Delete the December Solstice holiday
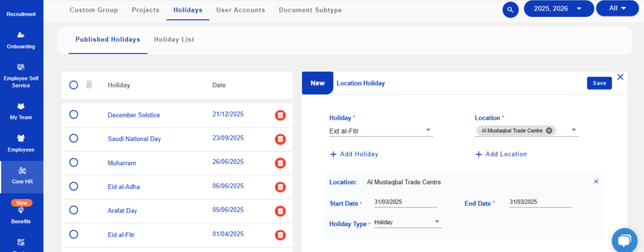The height and width of the screenshot is (252, 644). pyautogui.click(x=280, y=115)
